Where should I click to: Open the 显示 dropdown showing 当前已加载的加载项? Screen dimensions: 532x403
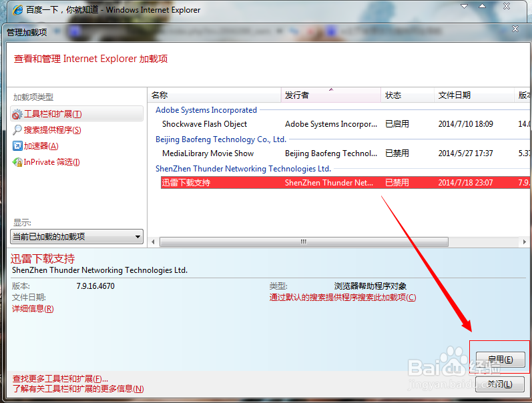pyautogui.click(x=77, y=236)
